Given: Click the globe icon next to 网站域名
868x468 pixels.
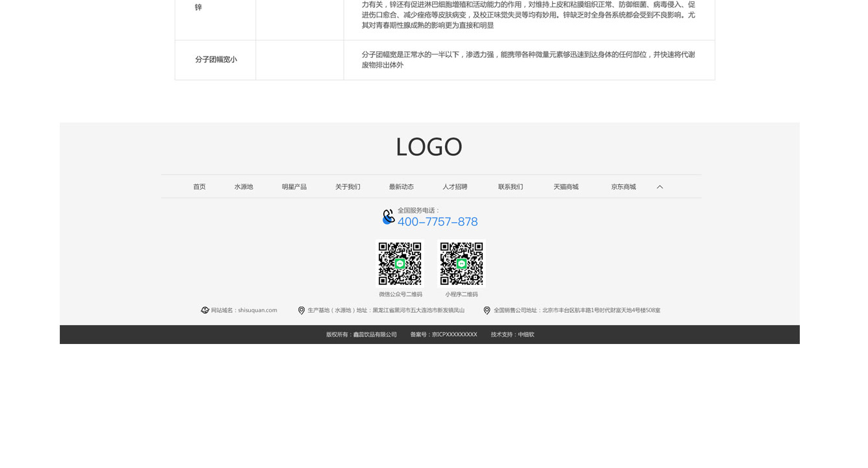Looking at the screenshot, I should (205, 310).
